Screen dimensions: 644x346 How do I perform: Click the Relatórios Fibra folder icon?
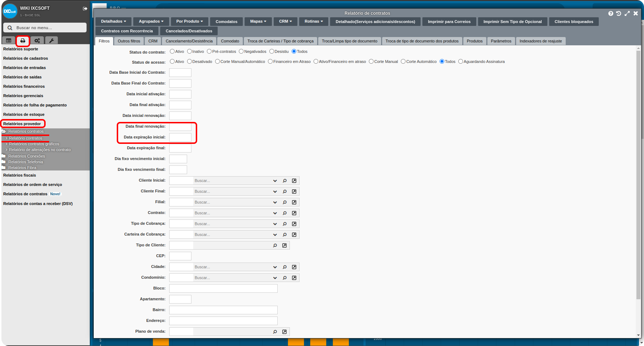4,168
